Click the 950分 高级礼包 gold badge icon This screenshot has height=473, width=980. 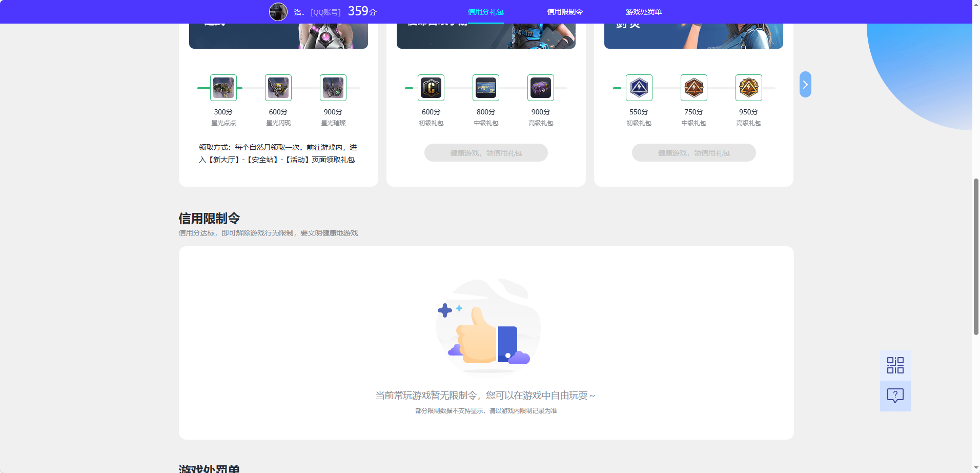click(x=749, y=88)
